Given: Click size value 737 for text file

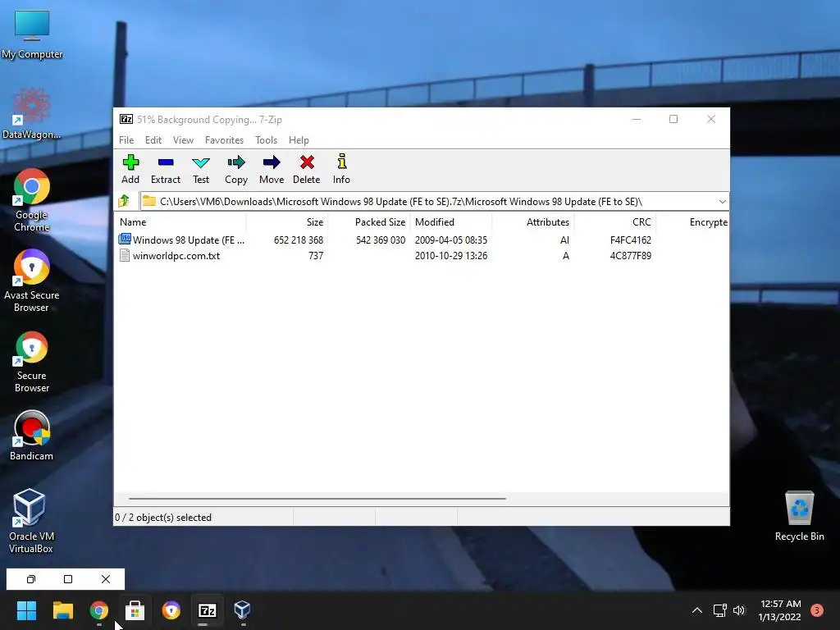Looking at the screenshot, I should 316,256.
